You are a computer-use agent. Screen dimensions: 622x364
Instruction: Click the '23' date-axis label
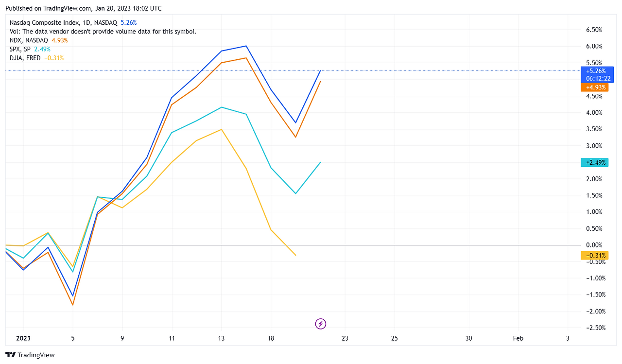[x=345, y=338]
